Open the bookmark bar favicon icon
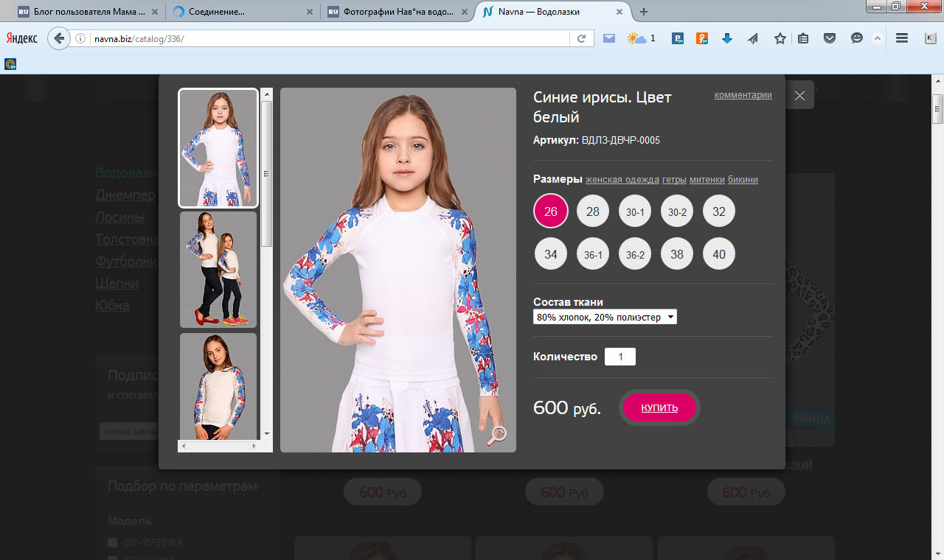The image size is (944, 560). 10,64
